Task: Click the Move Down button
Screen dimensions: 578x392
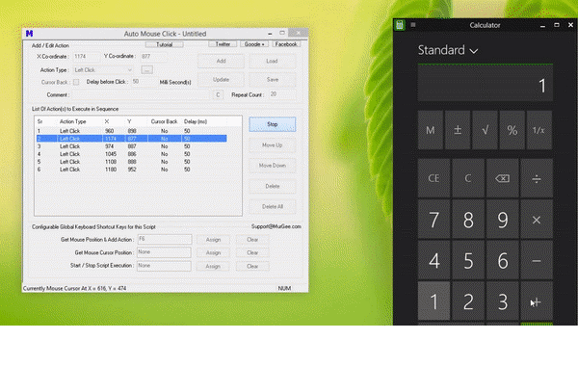Action: click(x=272, y=166)
